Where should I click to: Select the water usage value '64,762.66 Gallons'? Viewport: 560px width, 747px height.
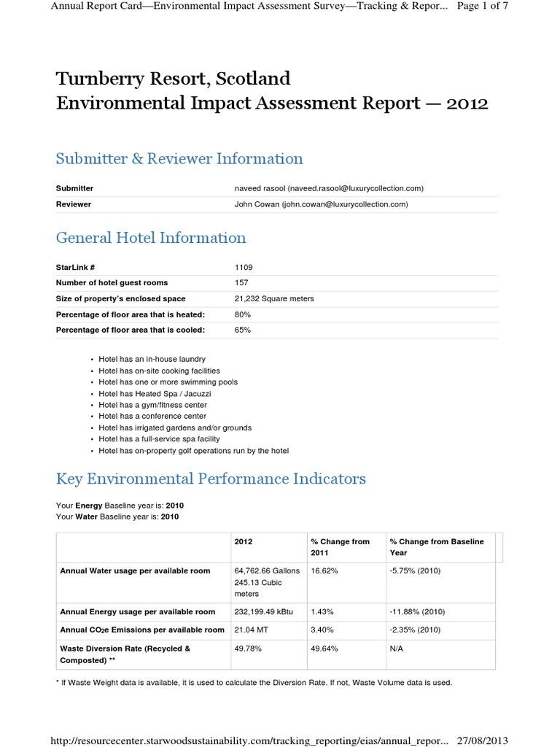click(267, 570)
